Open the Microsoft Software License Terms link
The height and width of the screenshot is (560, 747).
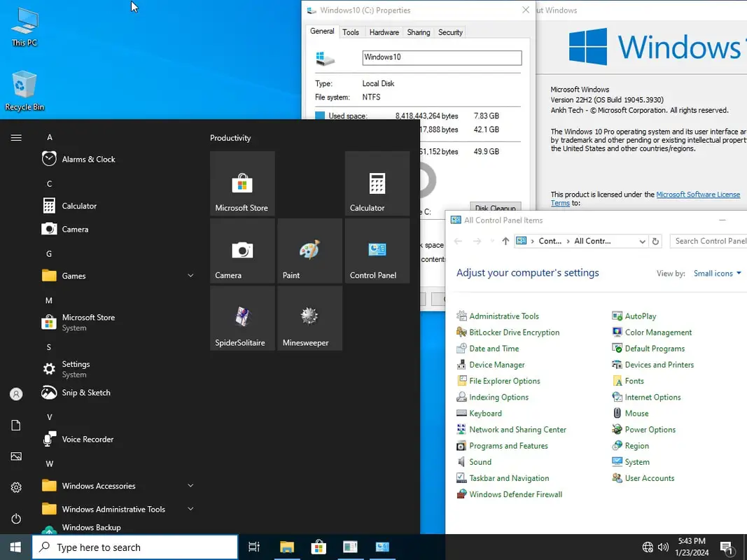pos(697,195)
